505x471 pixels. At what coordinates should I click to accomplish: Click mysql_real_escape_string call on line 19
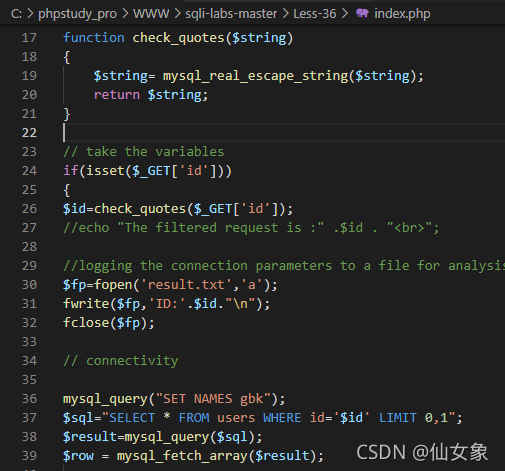[x=255, y=76]
